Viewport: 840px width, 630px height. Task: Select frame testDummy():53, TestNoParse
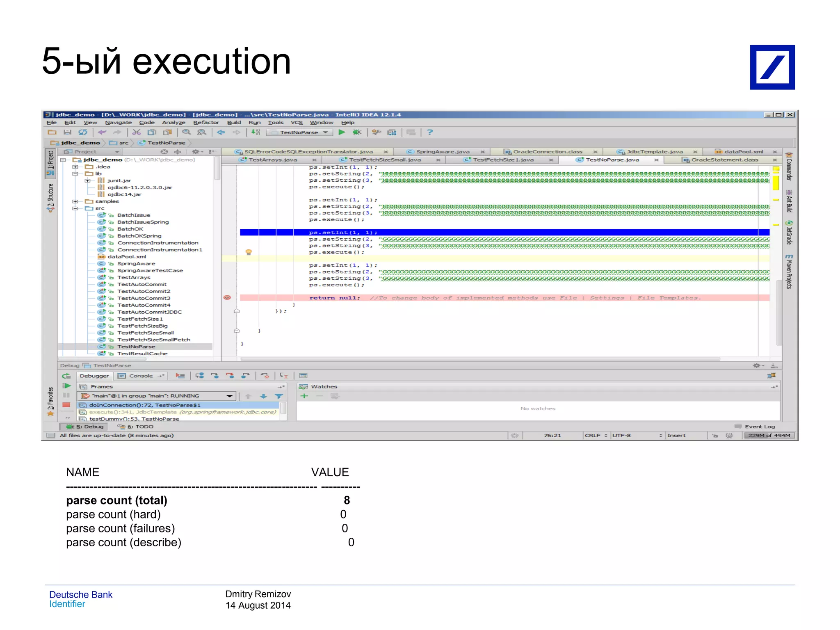tap(134, 419)
